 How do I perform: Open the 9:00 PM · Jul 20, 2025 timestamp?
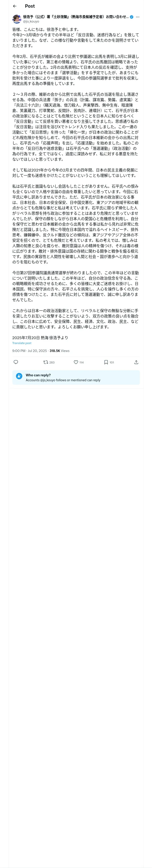pos(30,351)
